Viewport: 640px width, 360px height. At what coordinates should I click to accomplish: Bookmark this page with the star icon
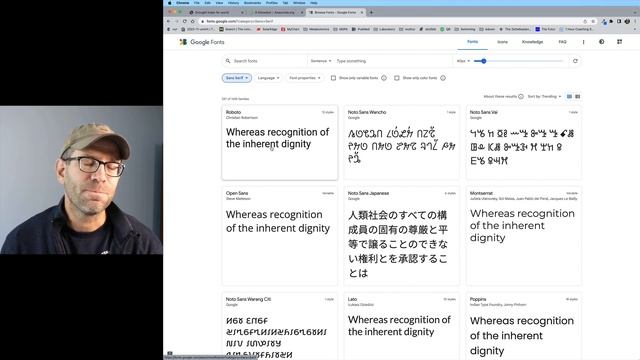pyautogui.click(x=593, y=21)
